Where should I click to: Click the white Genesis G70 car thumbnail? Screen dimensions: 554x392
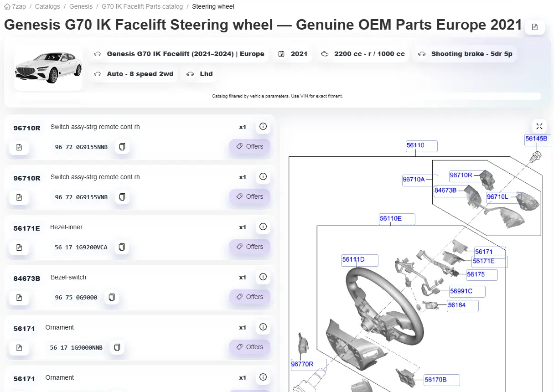click(x=48, y=67)
